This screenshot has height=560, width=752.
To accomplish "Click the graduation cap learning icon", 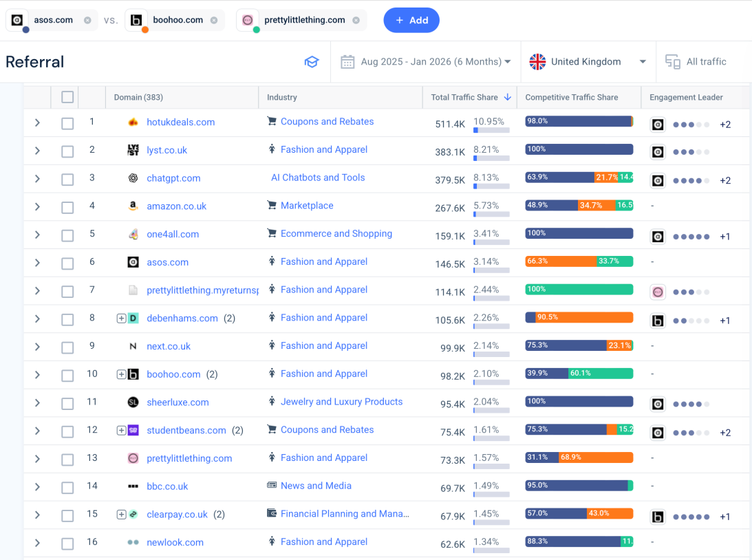I will pos(312,62).
